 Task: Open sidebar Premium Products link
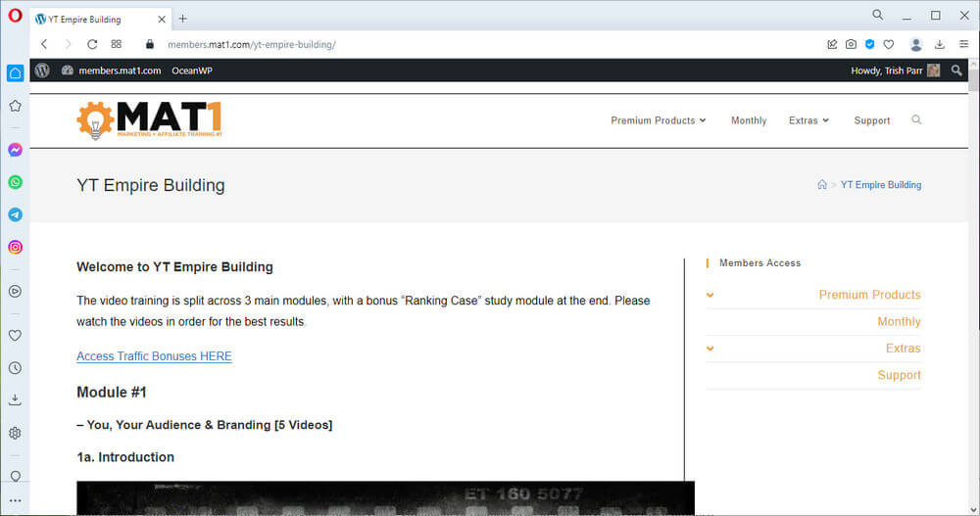(869, 295)
